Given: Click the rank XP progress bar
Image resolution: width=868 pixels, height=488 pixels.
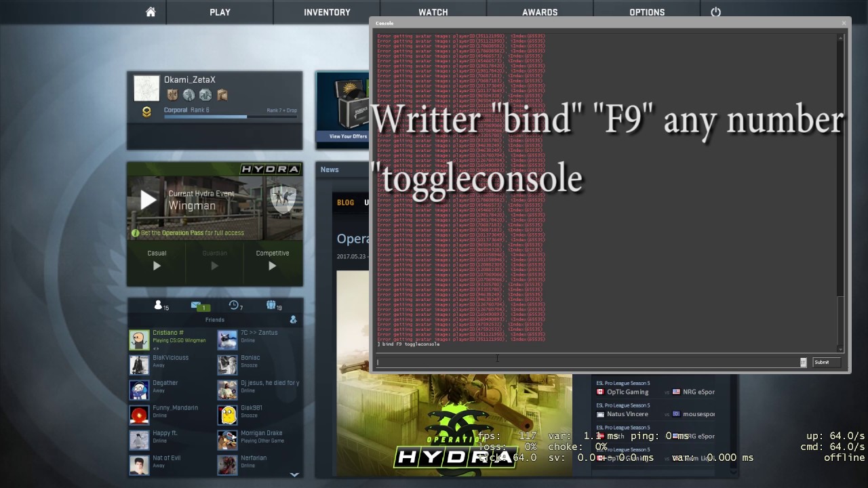Looking at the screenshot, I should [231, 117].
